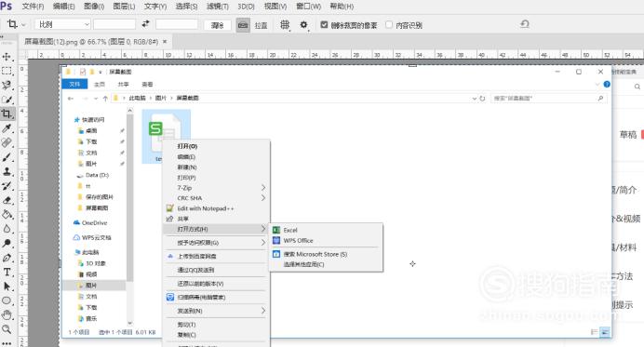Click the swap width and height icon
This screenshot has height=347, width=644.
[145, 24]
